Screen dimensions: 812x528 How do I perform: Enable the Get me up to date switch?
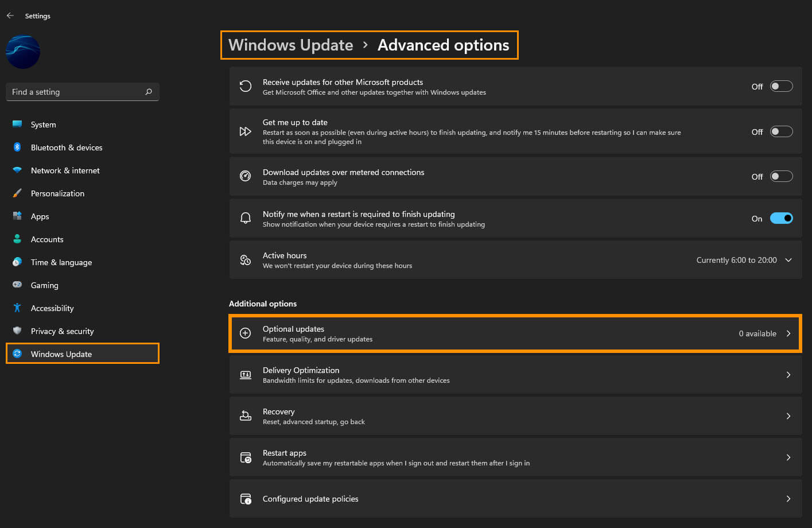pos(781,131)
